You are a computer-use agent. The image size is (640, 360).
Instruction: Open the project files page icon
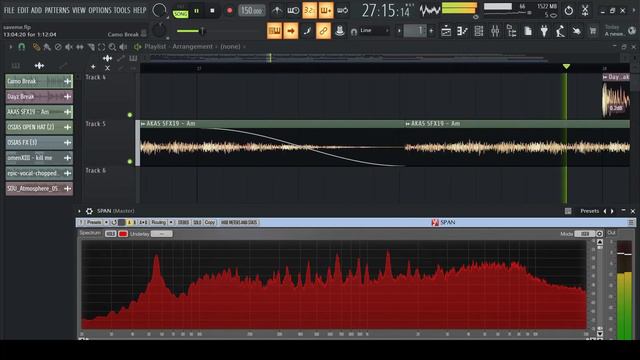coord(528,31)
